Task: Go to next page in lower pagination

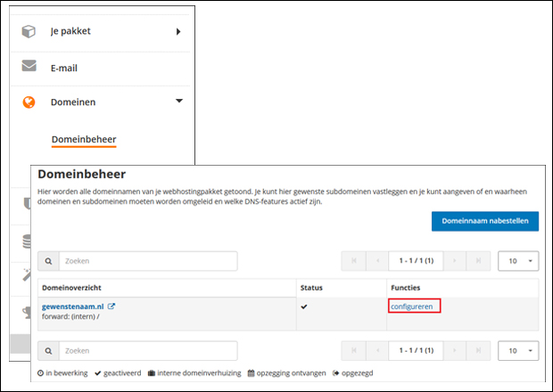Action: tap(454, 350)
